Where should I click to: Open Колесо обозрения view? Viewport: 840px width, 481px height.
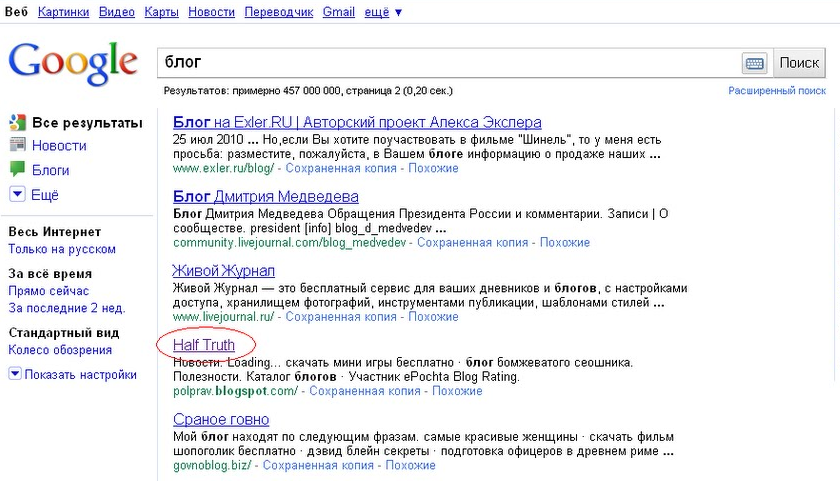click(x=60, y=350)
